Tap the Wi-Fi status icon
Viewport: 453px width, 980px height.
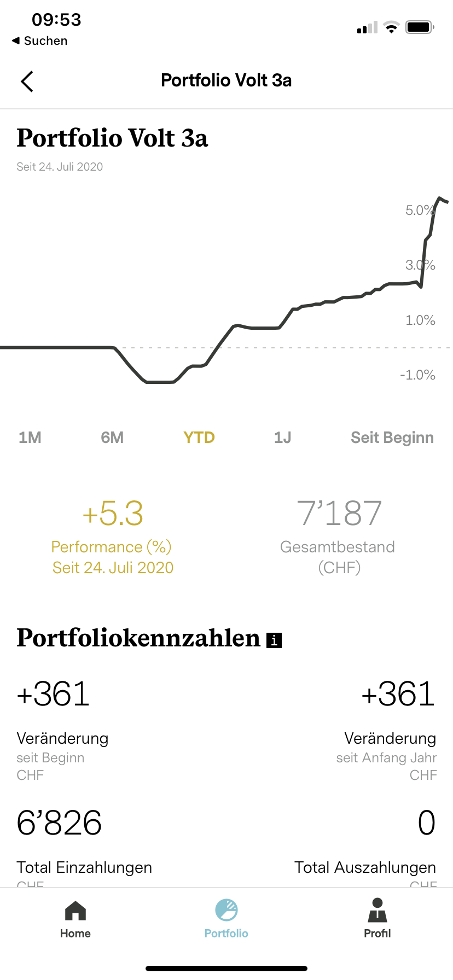pyautogui.click(x=391, y=27)
